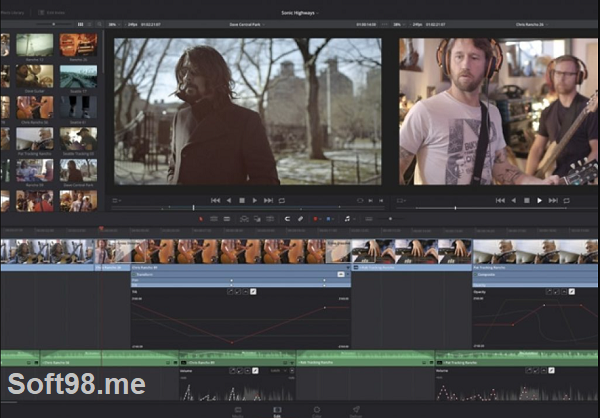The width and height of the screenshot is (600, 418).
Task: Select the bottom keyframe on Tilt curve
Action: tap(232, 342)
